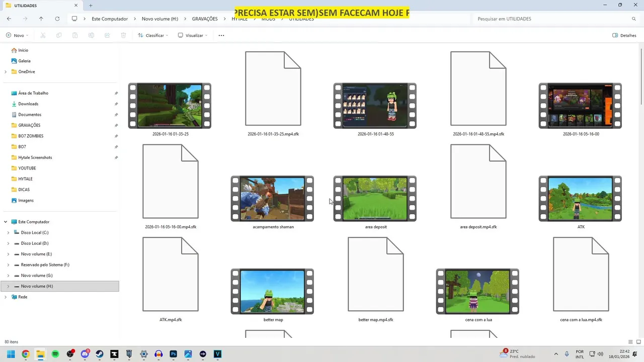Open Galeria in the navigation pane
The image size is (644, 362).
24,61
